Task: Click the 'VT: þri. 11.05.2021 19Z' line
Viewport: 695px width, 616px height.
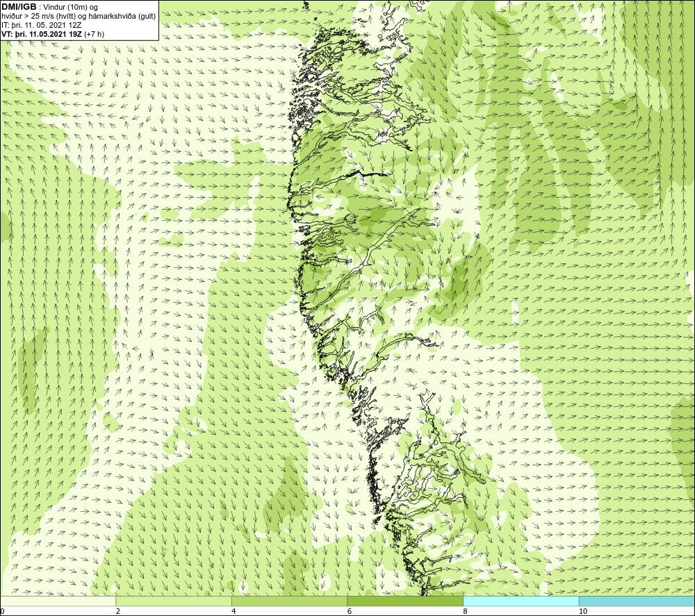Action: 41,34
